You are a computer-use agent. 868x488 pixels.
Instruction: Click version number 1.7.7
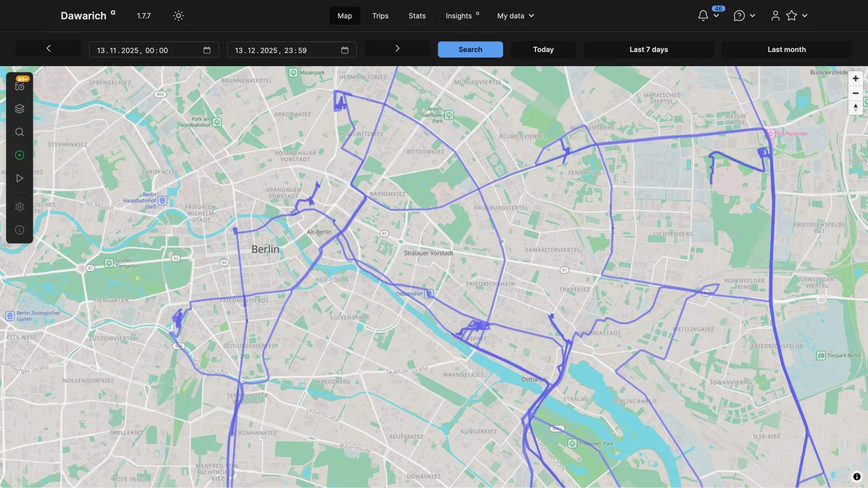[x=144, y=16]
